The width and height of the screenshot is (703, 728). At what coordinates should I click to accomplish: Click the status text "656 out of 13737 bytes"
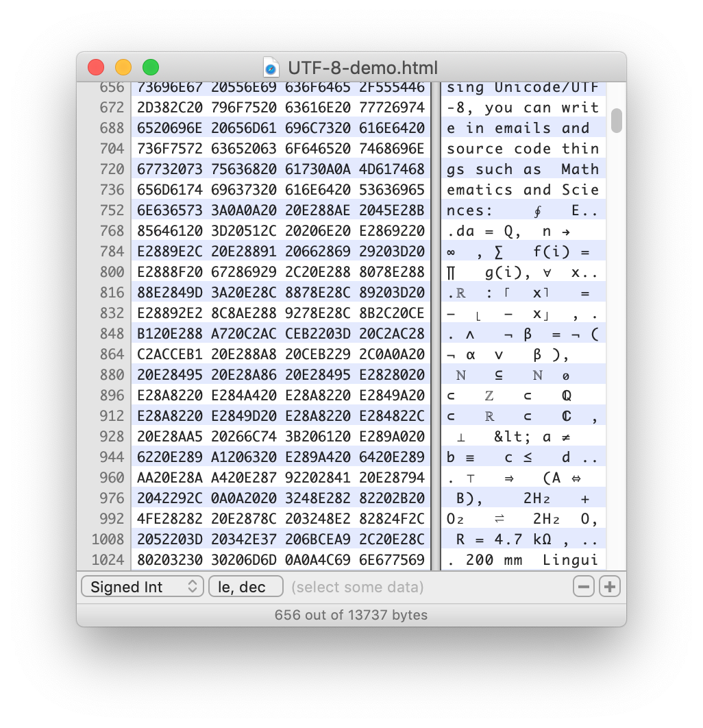351,615
